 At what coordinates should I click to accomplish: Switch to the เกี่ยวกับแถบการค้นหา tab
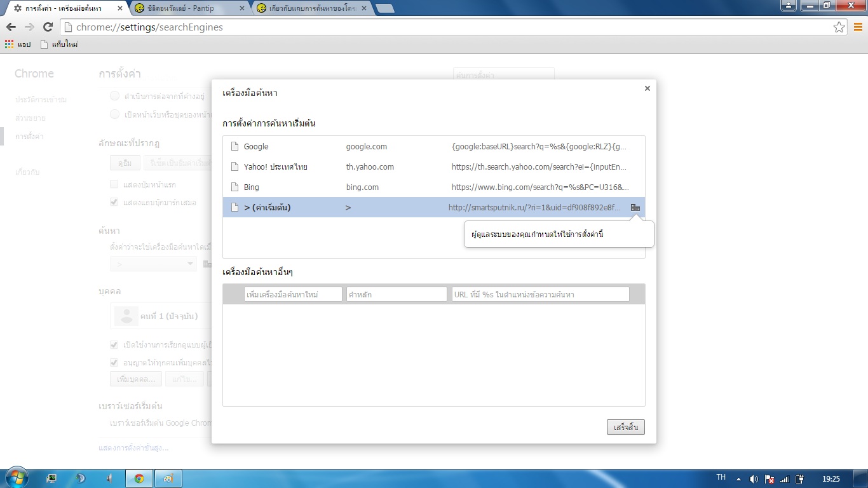[311, 8]
